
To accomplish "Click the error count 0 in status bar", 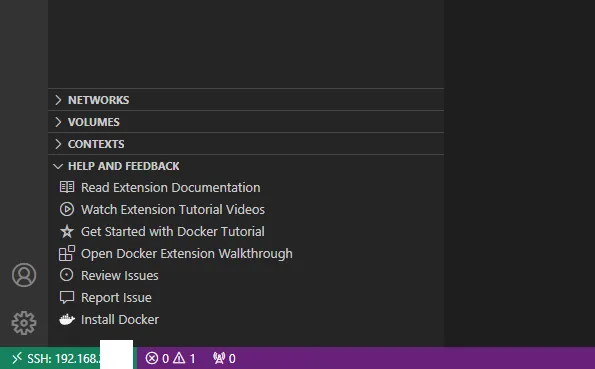I will coord(165,358).
